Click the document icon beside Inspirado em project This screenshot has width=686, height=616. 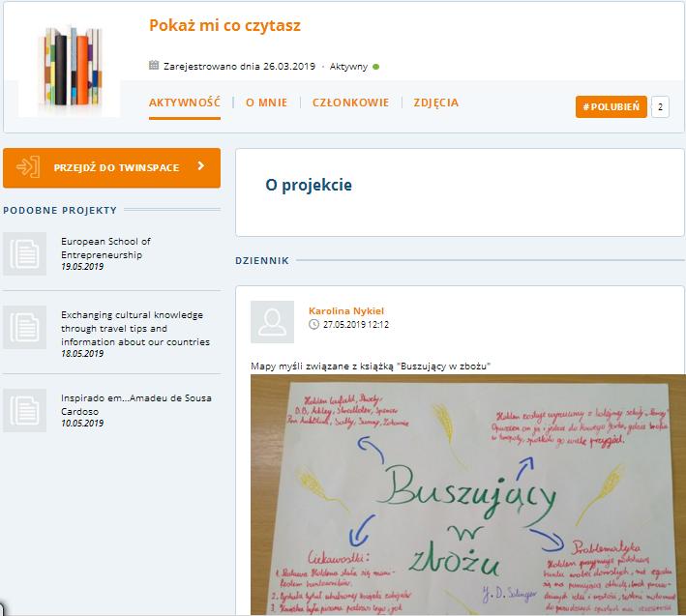(x=24, y=410)
